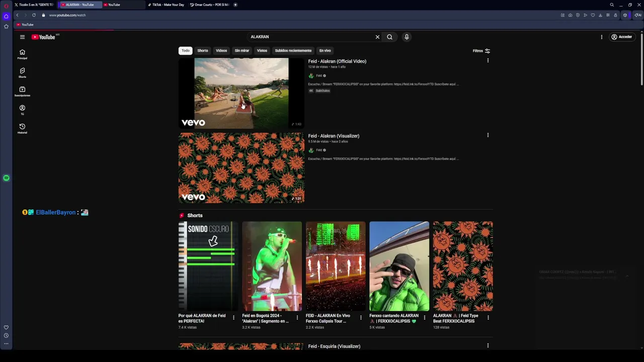Switch to the TikTok - Make Your Day tab

tap(167, 5)
